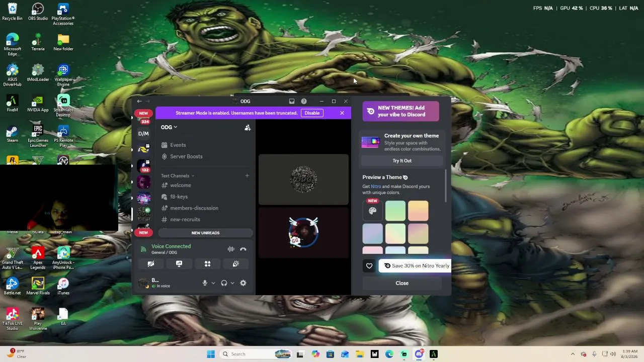Toggle noise suppression waveform icon
Viewport: 644px width, 362px height.
pyautogui.click(x=231, y=249)
